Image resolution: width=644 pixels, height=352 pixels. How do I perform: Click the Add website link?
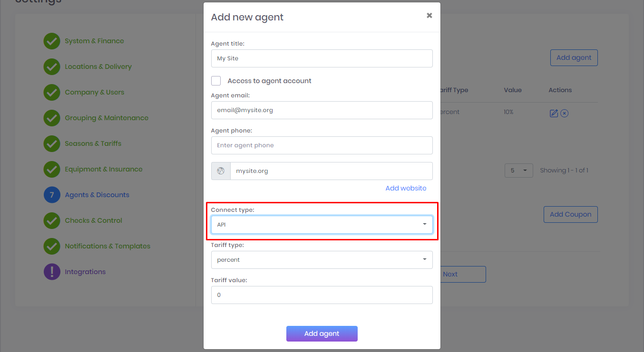click(x=406, y=188)
